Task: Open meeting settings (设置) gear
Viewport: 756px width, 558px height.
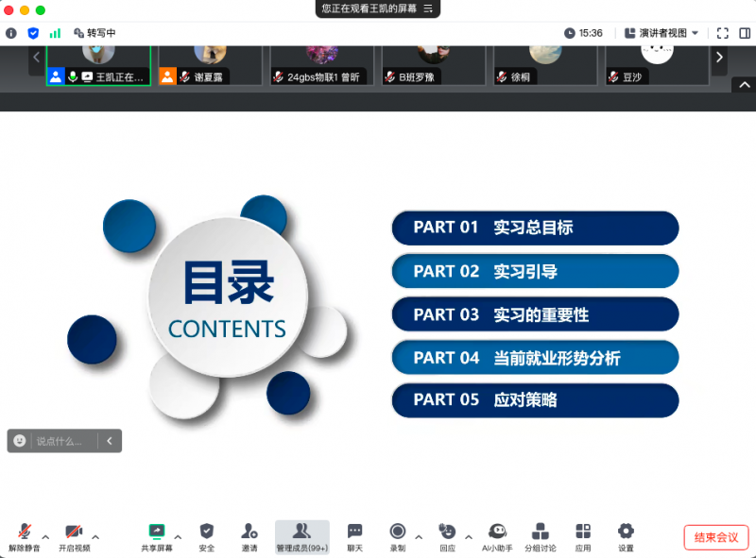Action: click(x=626, y=534)
